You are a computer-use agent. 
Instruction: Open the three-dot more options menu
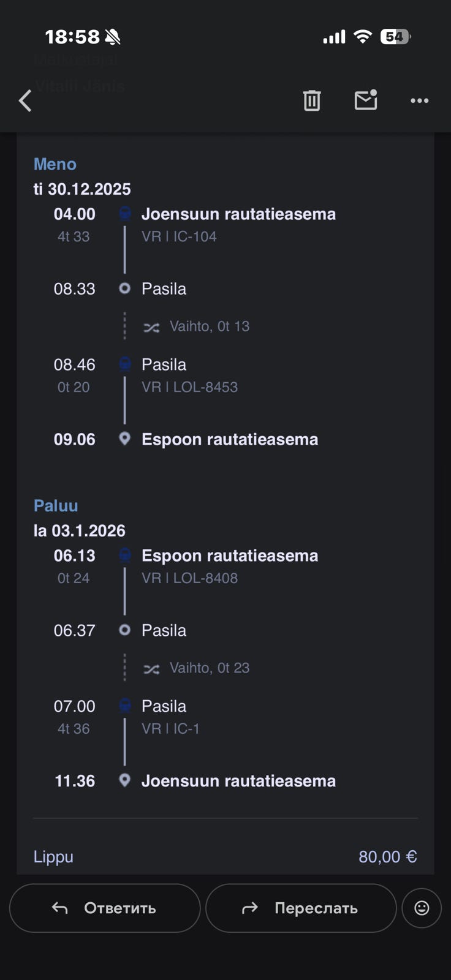click(x=419, y=100)
